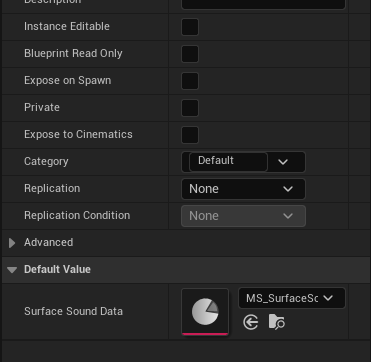Open MS_SurfaceSo asset picker dropdown
Viewport: 371px width, 362px height.
click(292, 298)
